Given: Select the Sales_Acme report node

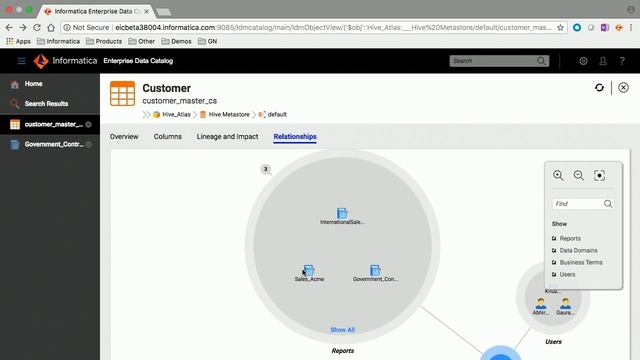Looking at the screenshot, I should coord(309,273).
